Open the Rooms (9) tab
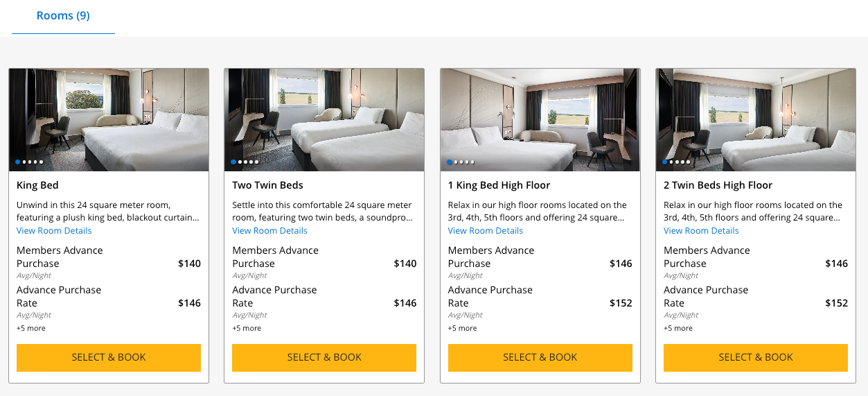The image size is (868, 396). tap(63, 16)
